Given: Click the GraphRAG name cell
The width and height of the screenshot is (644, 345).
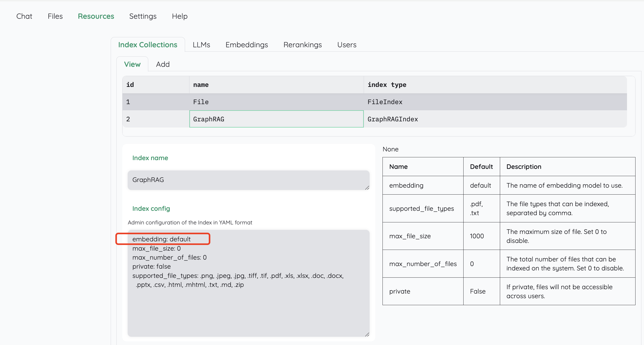Looking at the screenshot, I should [276, 119].
